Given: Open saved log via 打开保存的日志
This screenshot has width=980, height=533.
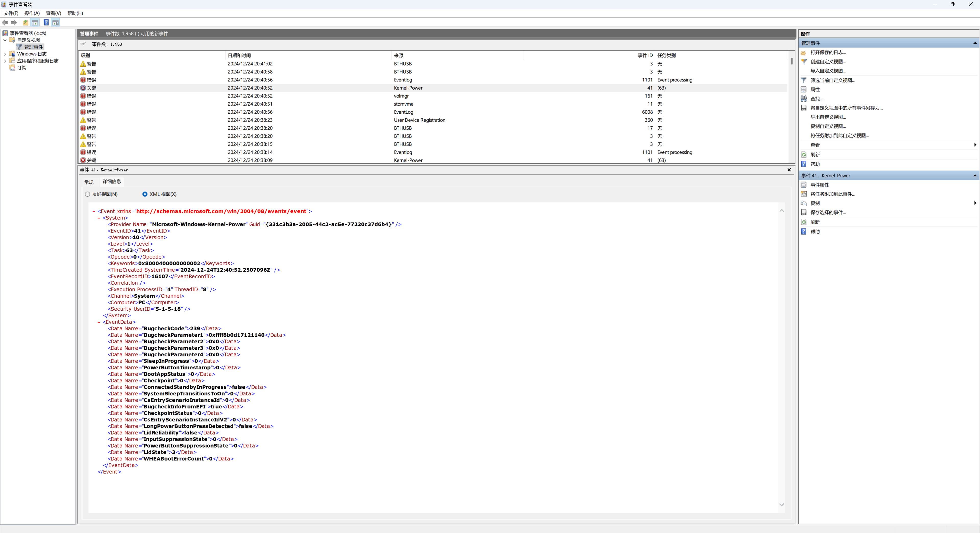Looking at the screenshot, I should [x=828, y=53].
